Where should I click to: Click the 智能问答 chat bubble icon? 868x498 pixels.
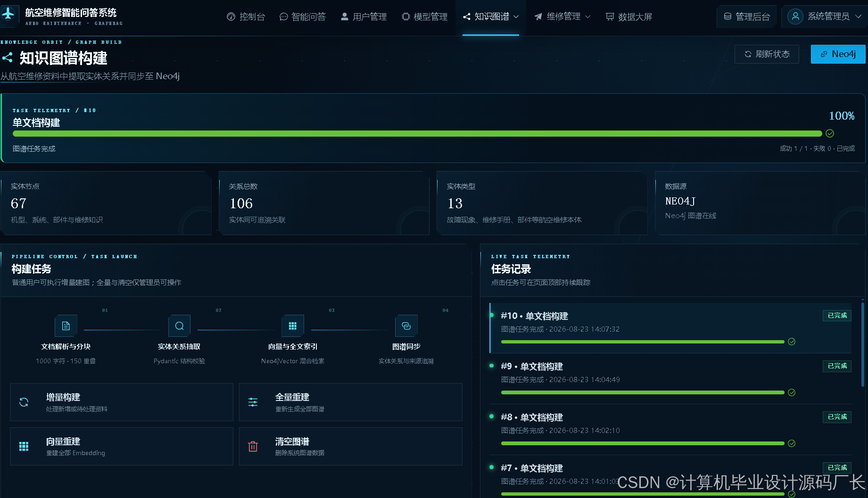click(283, 17)
